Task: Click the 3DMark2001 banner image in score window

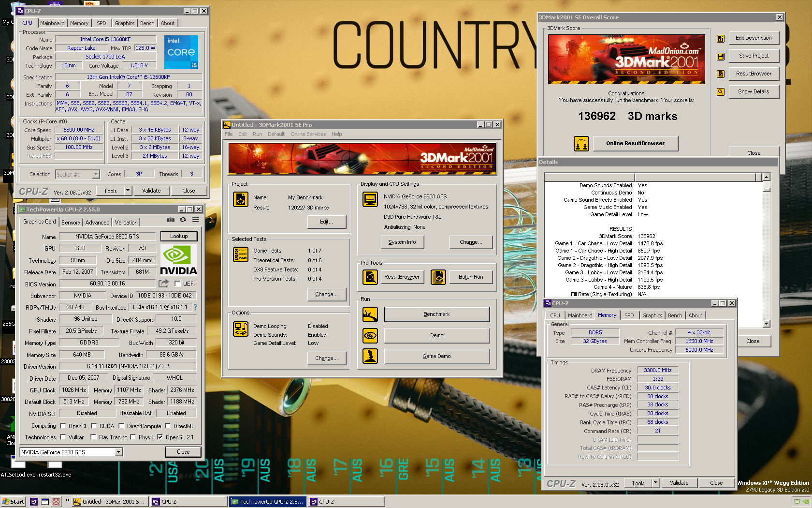Action: coord(626,59)
